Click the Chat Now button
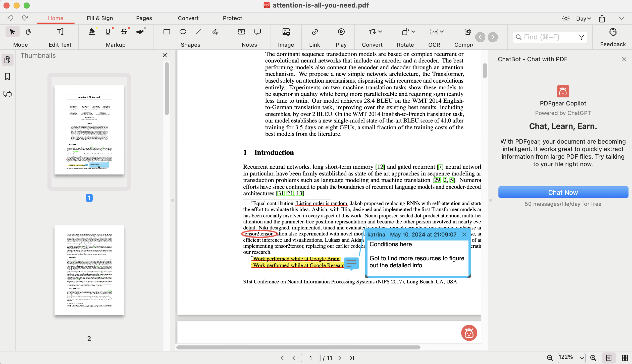 point(563,192)
